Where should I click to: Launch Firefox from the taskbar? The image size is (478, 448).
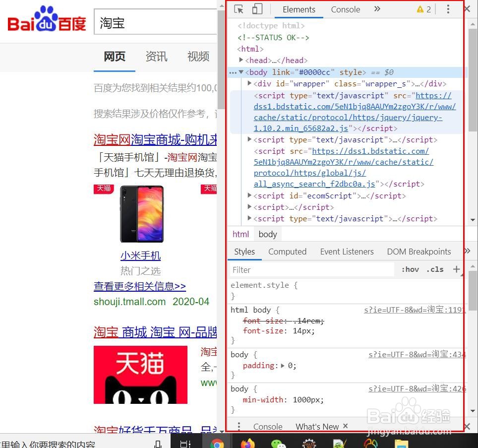pos(248,444)
